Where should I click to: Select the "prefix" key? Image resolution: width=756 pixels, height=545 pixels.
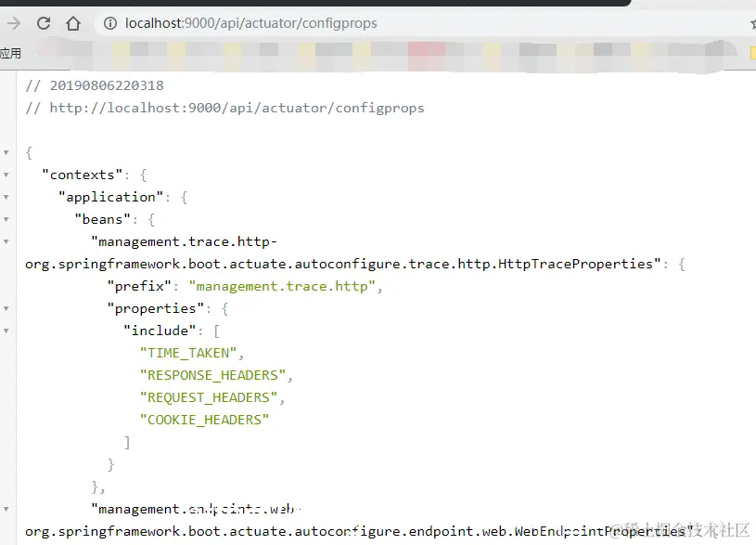139,286
